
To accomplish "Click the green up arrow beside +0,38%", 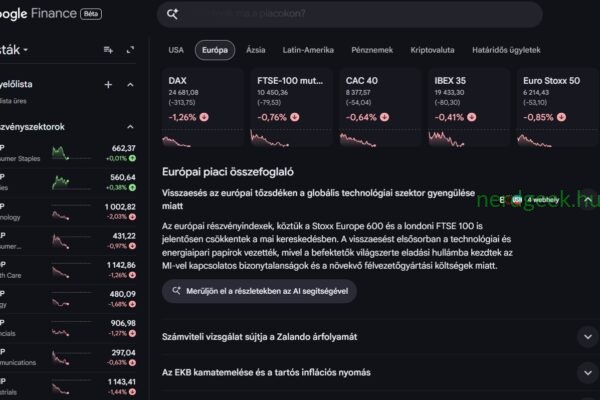I will click(132, 188).
